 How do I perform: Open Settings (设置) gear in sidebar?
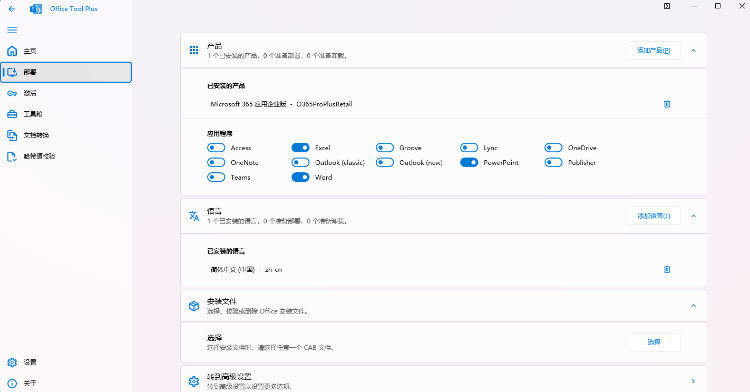click(x=66, y=362)
